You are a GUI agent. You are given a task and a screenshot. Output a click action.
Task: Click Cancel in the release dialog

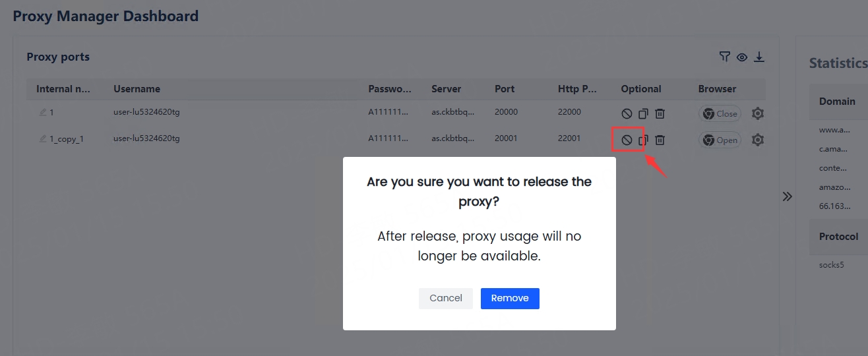pos(446,298)
